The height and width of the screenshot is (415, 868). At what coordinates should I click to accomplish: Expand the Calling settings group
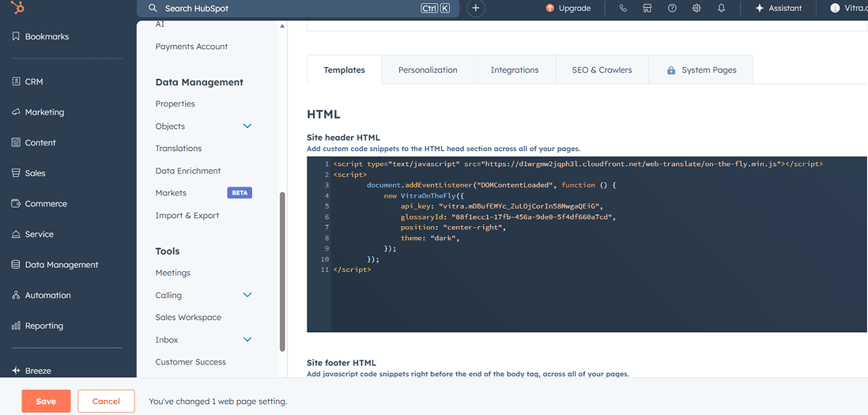[x=247, y=295]
